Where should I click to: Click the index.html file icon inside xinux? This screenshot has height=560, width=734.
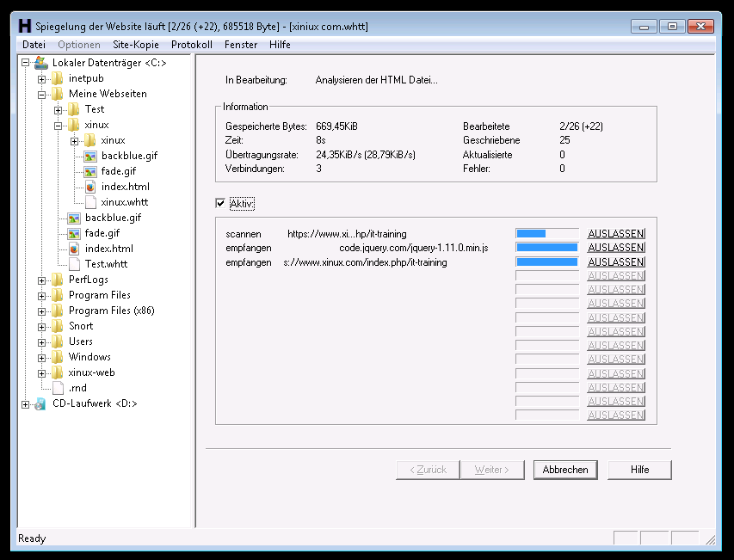pos(90,187)
